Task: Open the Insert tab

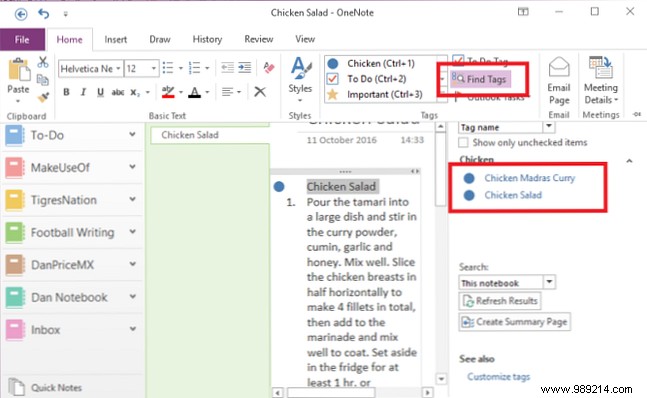Action: tap(116, 40)
